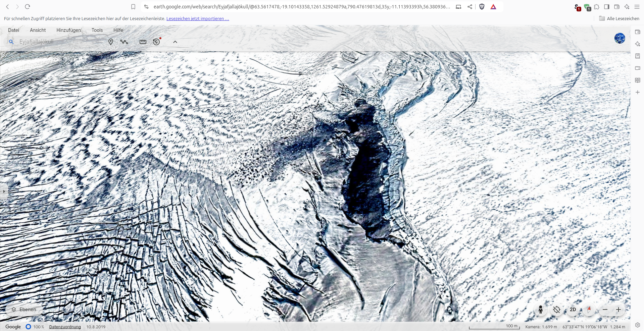Click the 1.284 m elevation value
644x331 pixels.
point(617,327)
